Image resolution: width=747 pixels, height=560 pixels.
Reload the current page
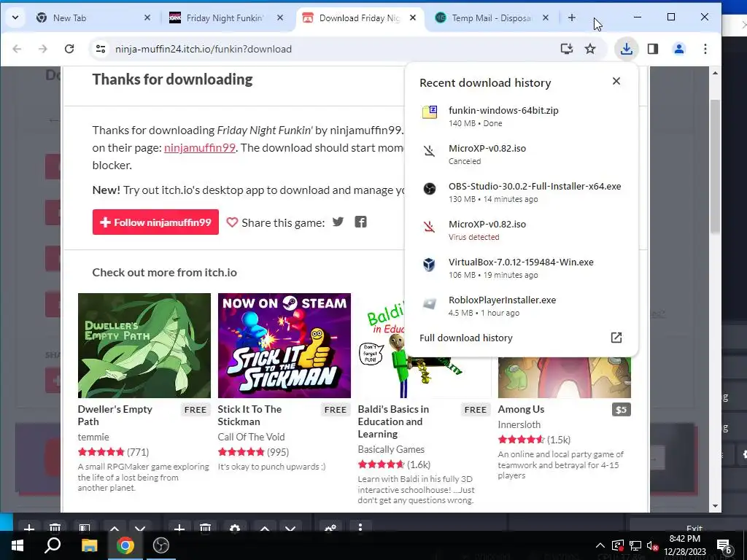[69, 49]
